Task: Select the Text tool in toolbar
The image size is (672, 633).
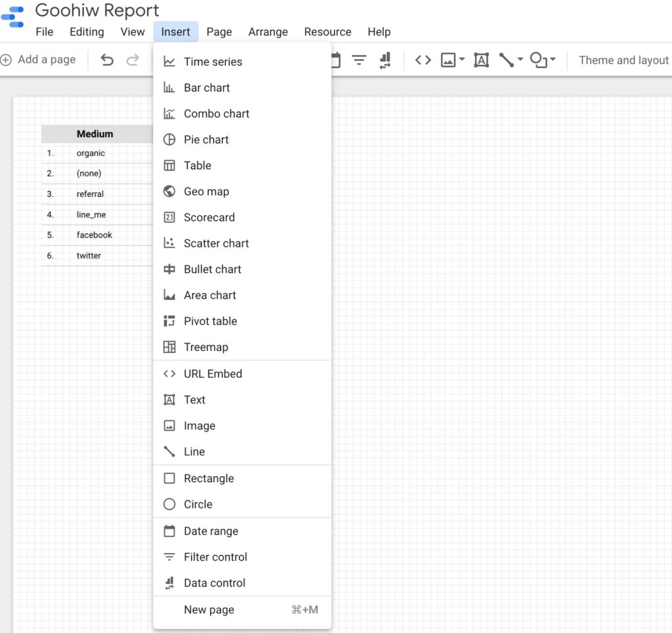Action: point(481,60)
